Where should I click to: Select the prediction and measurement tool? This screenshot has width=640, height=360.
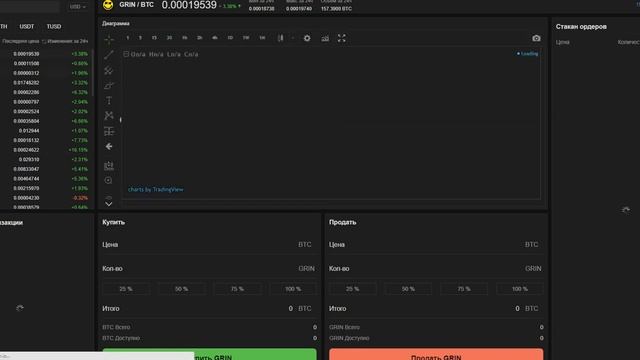click(x=109, y=131)
